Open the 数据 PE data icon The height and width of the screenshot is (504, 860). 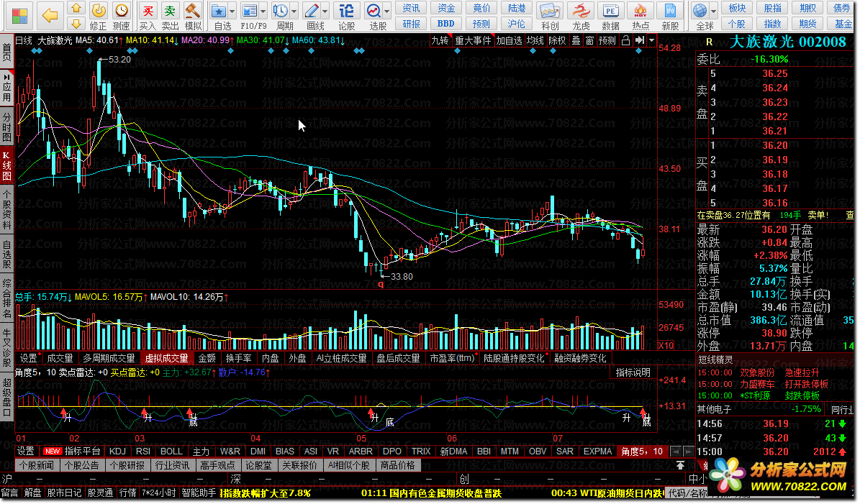coord(610,16)
